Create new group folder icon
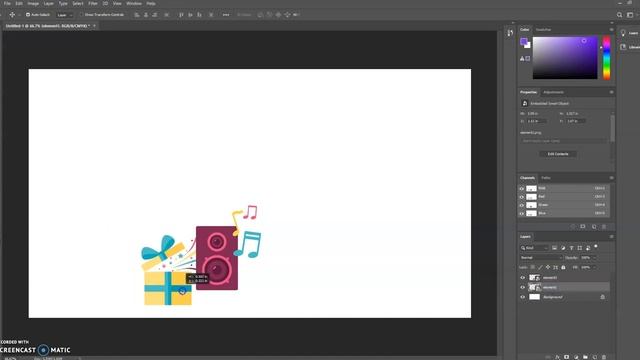Screen dimensions: 640x360 point(585,357)
